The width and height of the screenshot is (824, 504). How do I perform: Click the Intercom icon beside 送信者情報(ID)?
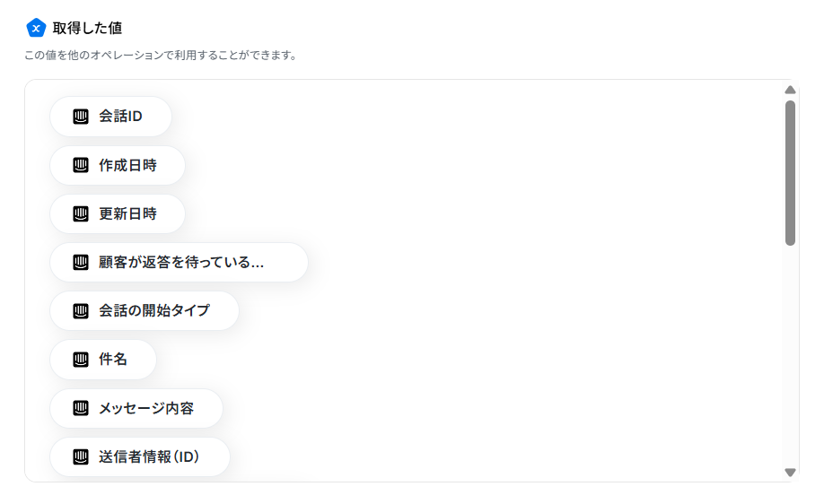click(81, 456)
